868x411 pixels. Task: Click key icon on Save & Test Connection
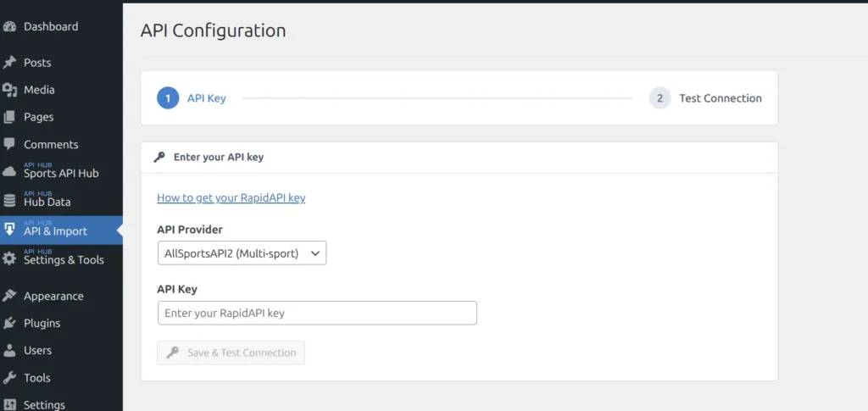click(x=173, y=353)
